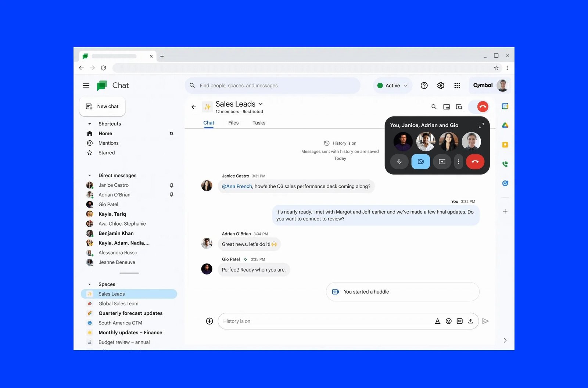Turn on the camera in the huddle

click(420, 161)
